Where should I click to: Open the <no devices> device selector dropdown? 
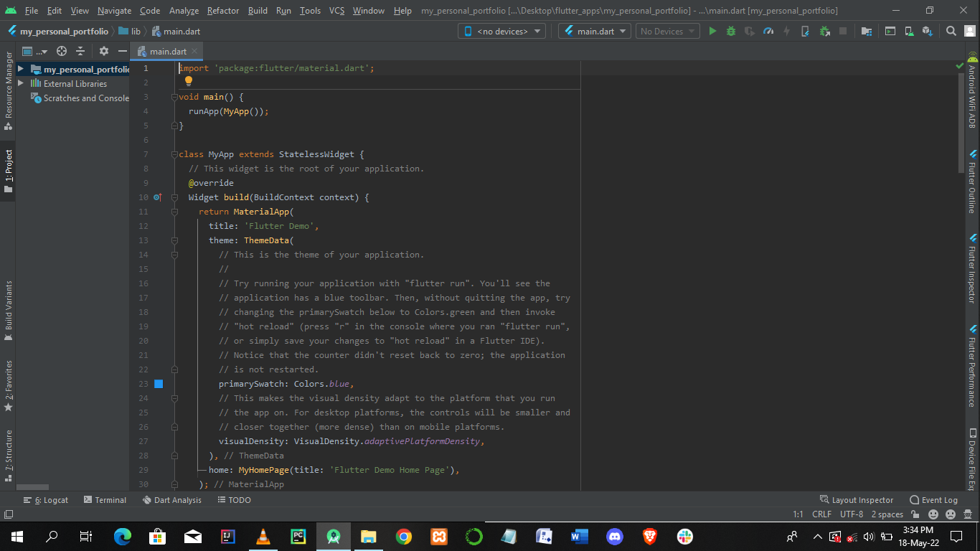coord(501,31)
